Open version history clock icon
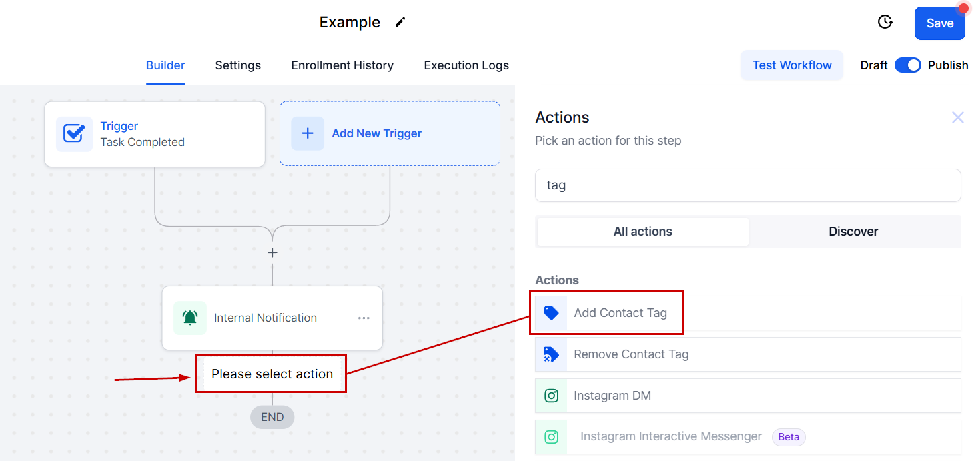The width and height of the screenshot is (980, 461). [x=885, y=22]
